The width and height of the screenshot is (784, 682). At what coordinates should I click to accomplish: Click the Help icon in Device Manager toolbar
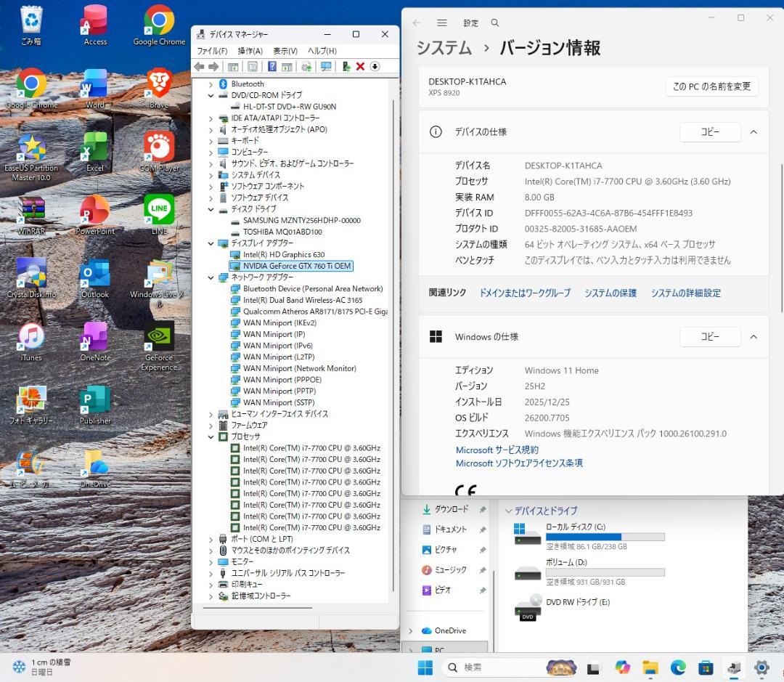pyautogui.click(x=272, y=67)
